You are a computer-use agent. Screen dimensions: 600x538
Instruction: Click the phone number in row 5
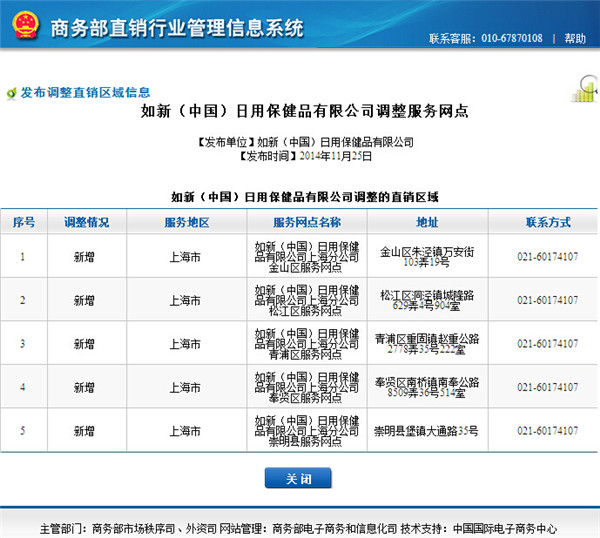(x=547, y=430)
